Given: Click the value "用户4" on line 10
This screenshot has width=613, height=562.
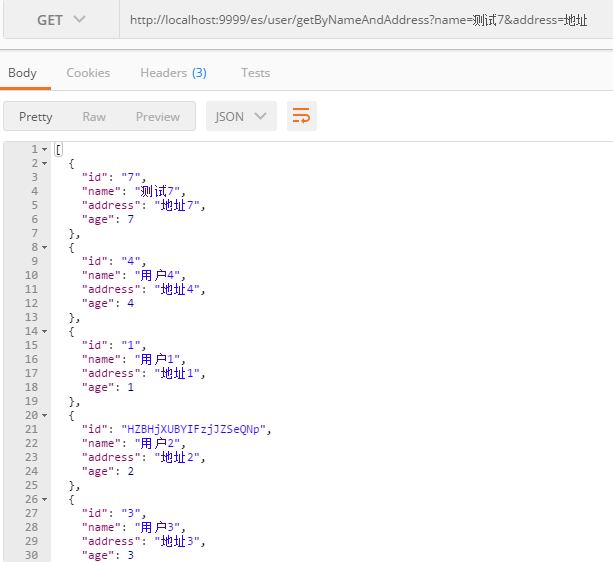Looking at the screenshot, I should click(157, 275).
